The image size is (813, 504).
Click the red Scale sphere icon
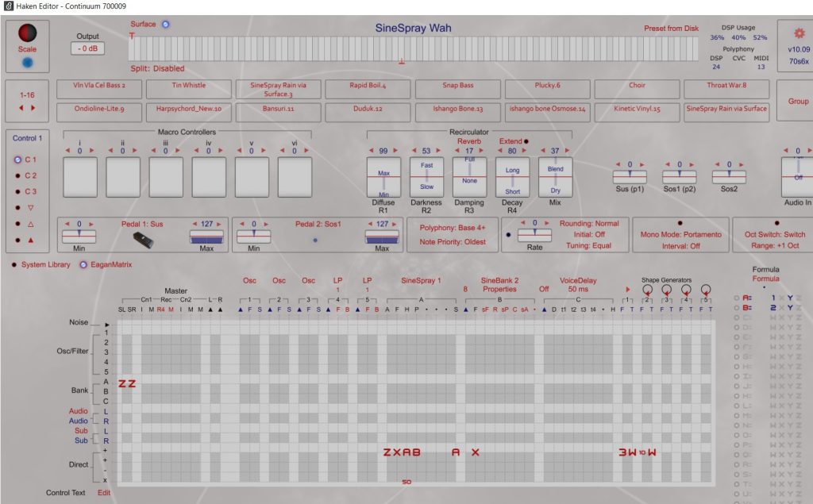point(28,33)
